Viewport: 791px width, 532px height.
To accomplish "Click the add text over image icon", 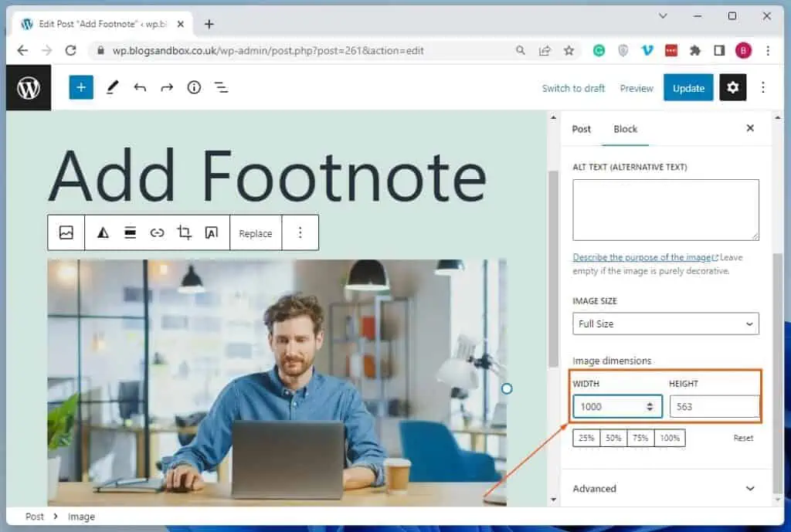I will tap(211, 232).
